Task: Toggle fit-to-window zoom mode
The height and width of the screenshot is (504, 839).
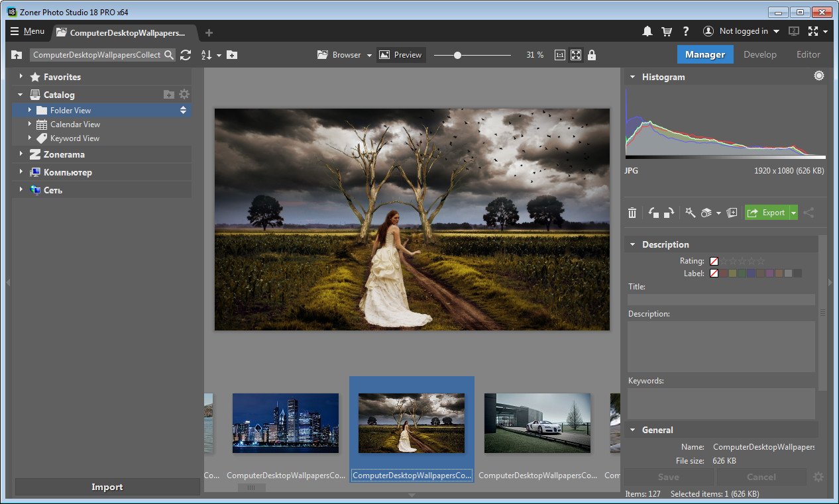Action: 575,55
